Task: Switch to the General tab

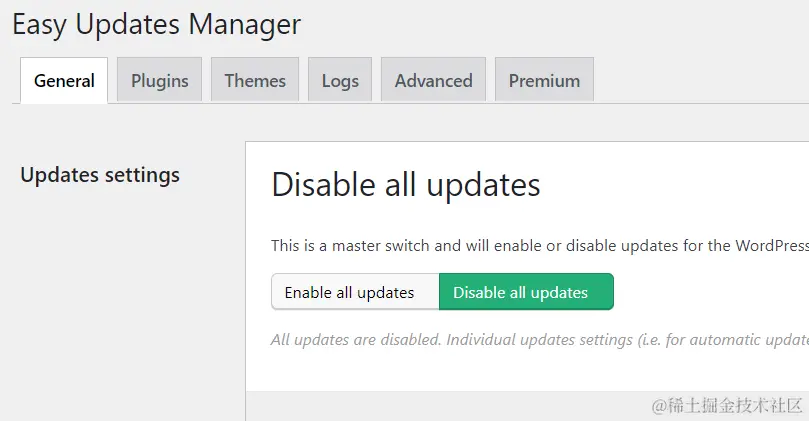Action: pos(64,81)
